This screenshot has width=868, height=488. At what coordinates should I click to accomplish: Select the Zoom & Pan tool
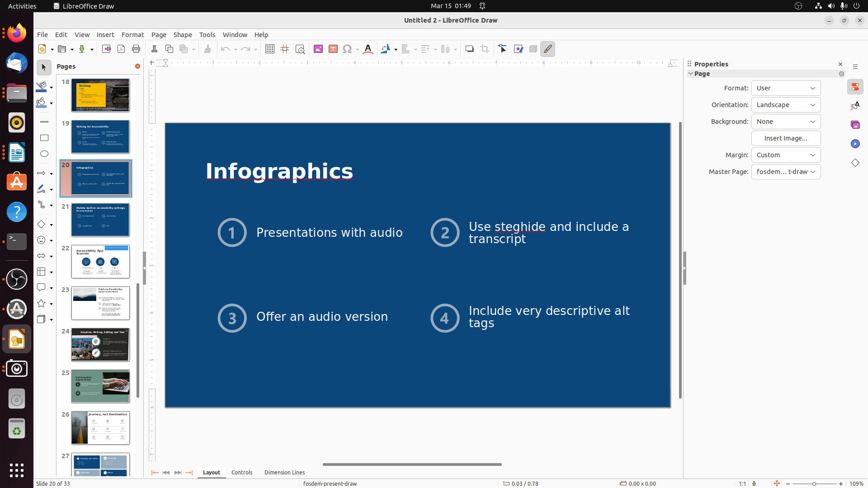tap(300, 49)
